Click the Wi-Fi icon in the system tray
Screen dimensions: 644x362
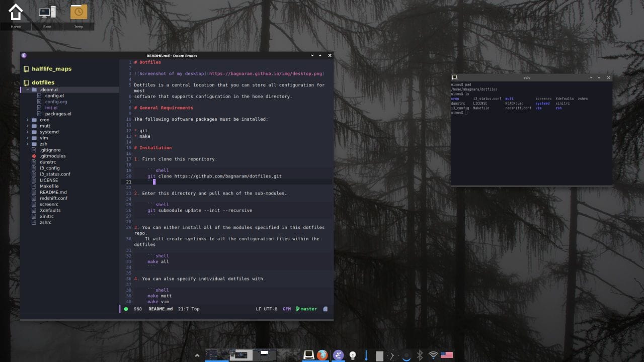(433, 354)
